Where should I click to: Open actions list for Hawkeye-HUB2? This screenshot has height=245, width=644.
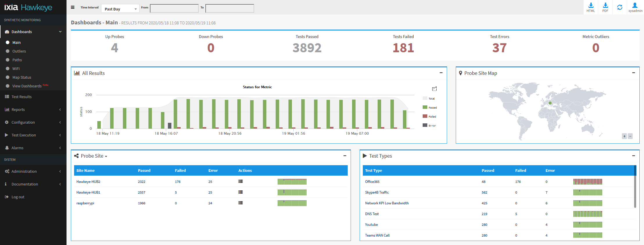pyautogui.click(x=241, y=181)
